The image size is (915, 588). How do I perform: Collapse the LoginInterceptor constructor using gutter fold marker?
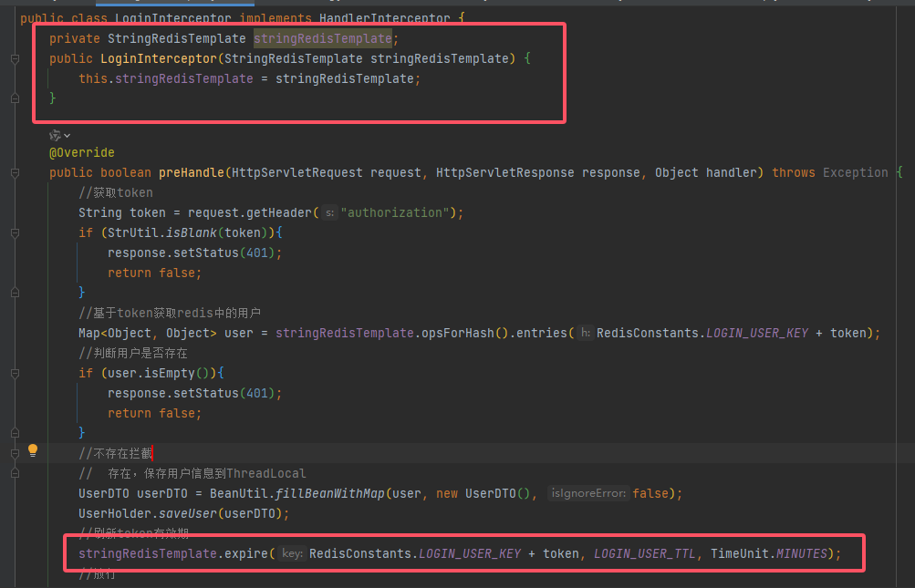click(15, 58)
